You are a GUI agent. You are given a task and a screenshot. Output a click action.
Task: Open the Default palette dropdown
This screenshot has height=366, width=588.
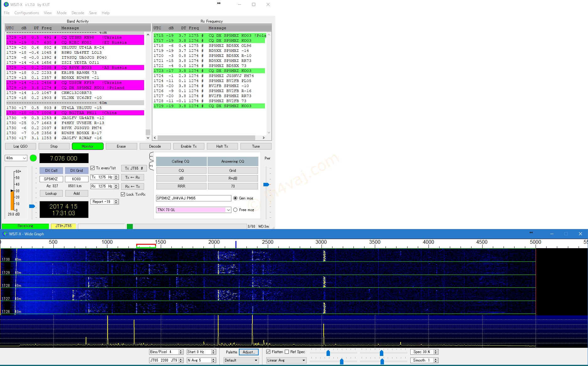click(241, 360)
